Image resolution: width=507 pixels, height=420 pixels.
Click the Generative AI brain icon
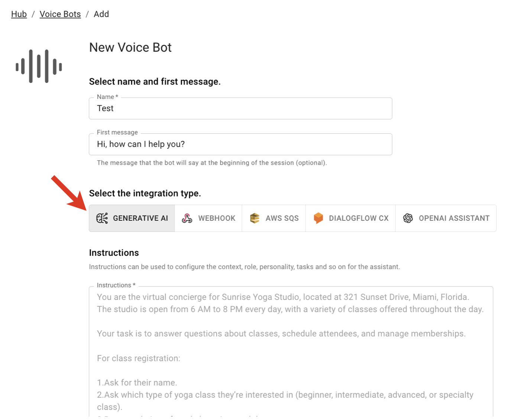102,218
